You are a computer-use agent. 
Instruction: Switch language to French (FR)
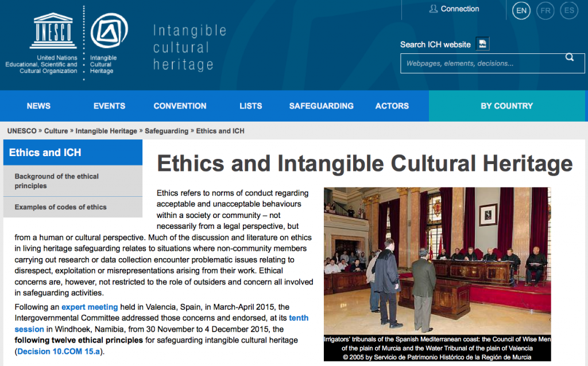(x=545, y=10)
